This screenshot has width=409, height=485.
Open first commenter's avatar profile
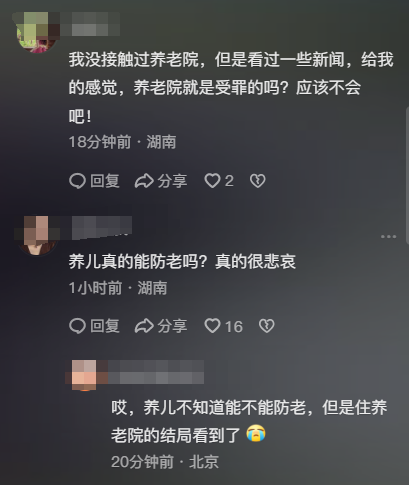37,32
